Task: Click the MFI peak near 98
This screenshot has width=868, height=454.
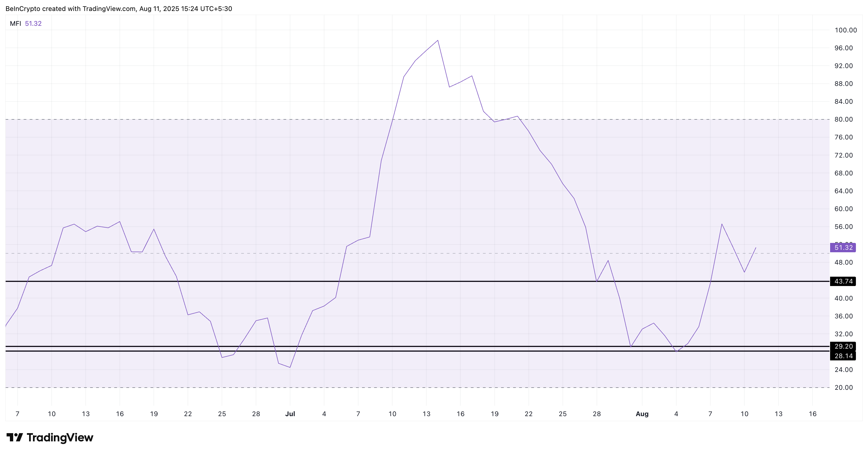Action: 437,41
